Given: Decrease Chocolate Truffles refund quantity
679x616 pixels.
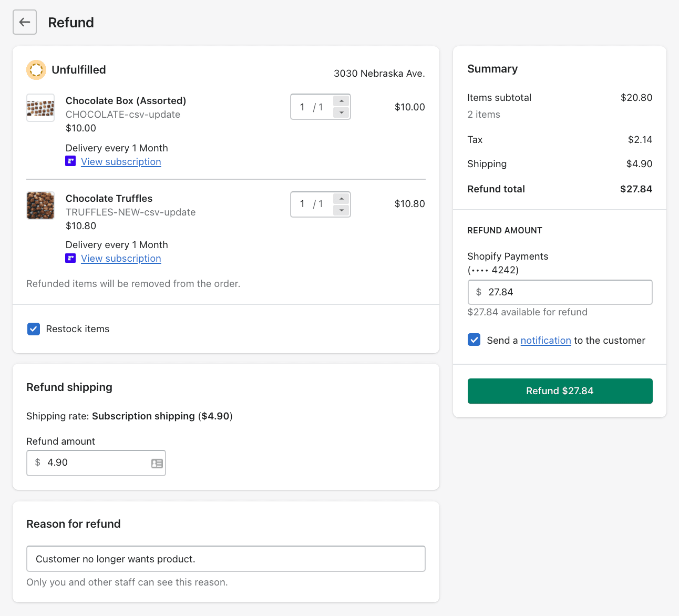Looking at the screenshot, I should 342,210.
